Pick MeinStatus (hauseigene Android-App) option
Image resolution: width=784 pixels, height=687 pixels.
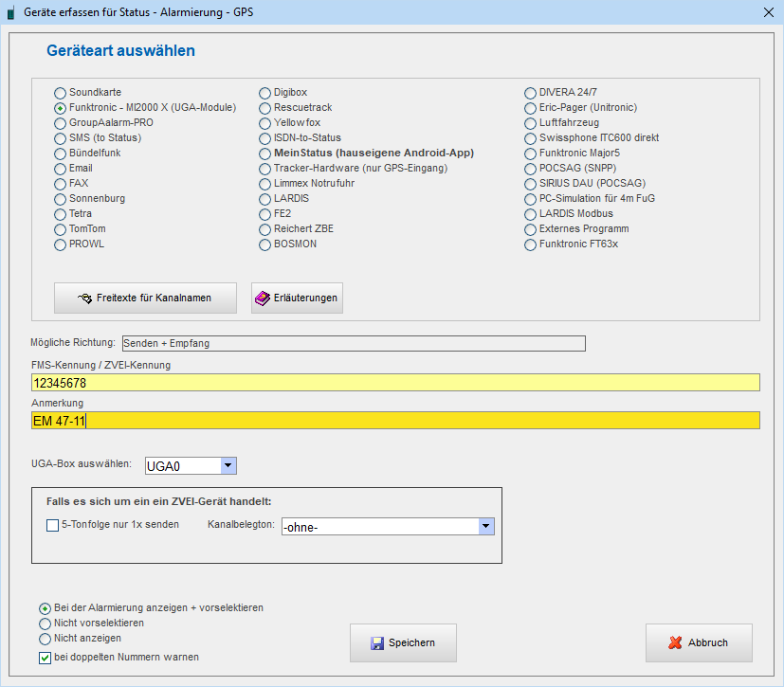coord(266,154)
